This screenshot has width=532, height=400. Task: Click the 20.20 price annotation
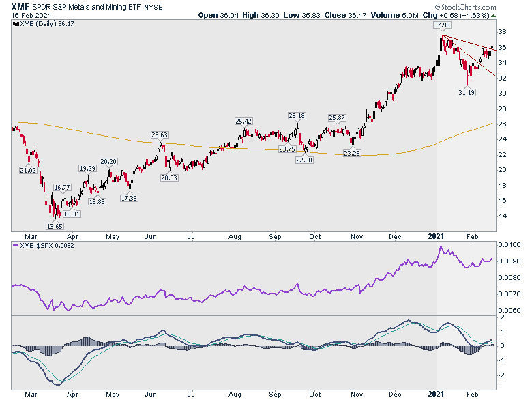pos(108,162)
